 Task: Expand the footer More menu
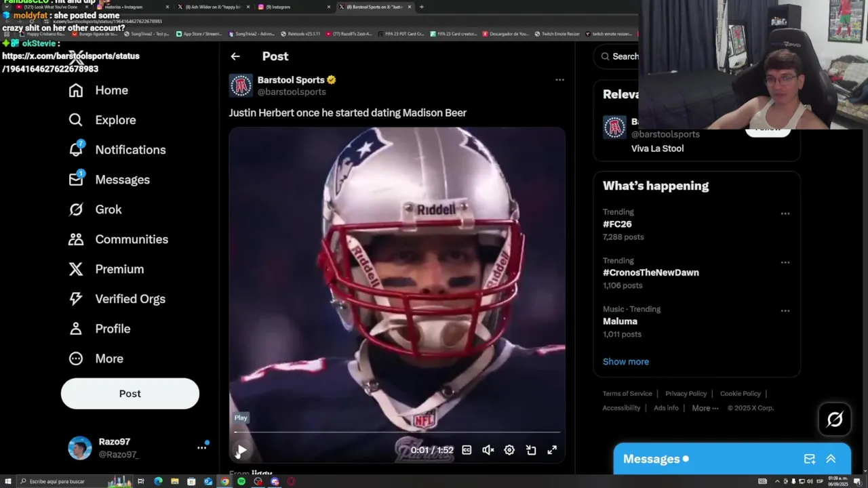point(705,408)
